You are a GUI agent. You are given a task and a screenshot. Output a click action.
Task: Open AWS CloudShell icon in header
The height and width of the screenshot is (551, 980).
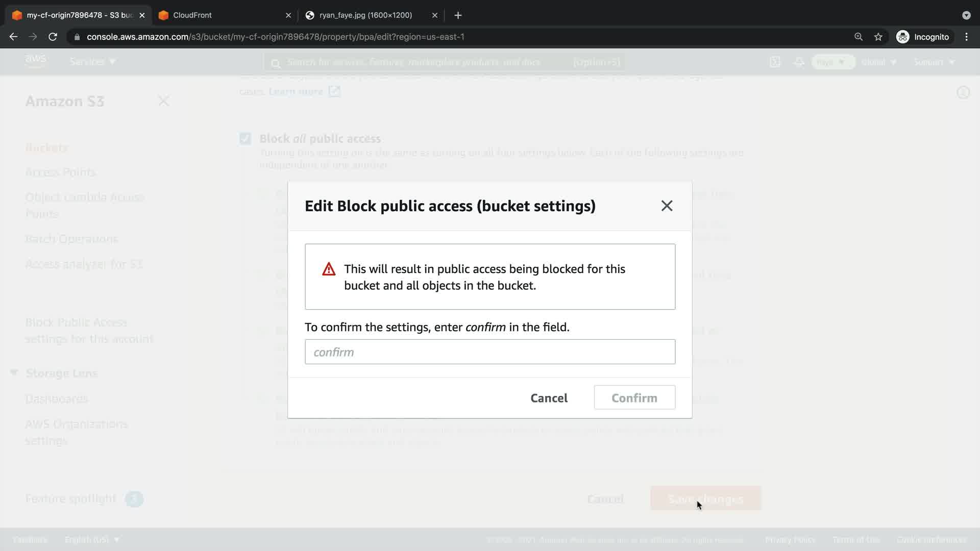[x=775, y=62]
